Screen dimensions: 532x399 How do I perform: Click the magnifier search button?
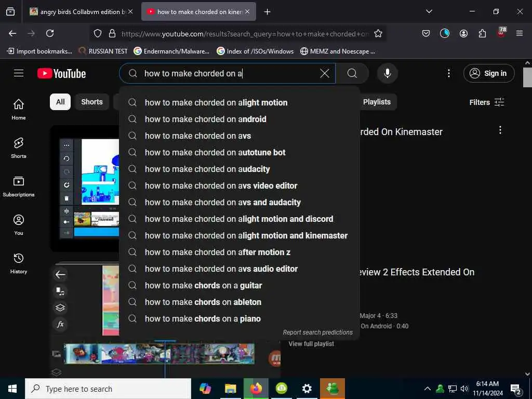click(x=352, y=73)
